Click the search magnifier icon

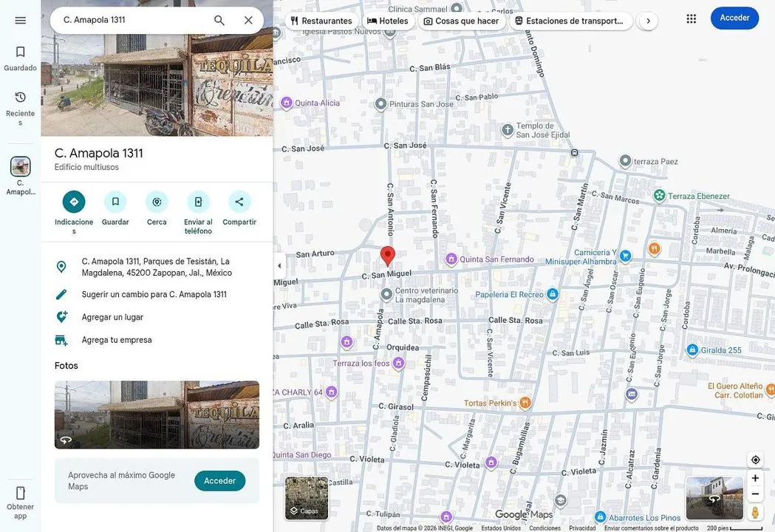(x=219, y=20)
